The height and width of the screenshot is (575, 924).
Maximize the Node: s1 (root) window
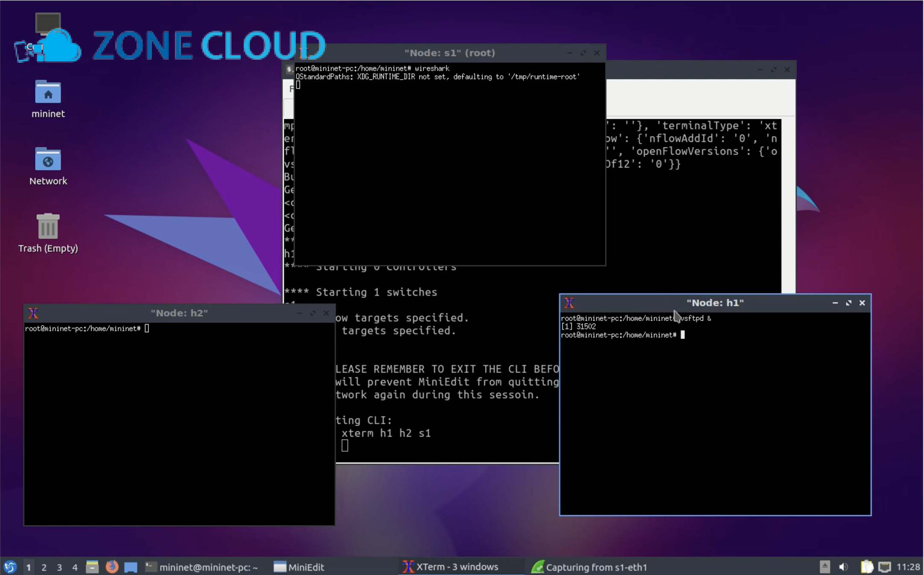pyautogui.click(x=583, y=53)
